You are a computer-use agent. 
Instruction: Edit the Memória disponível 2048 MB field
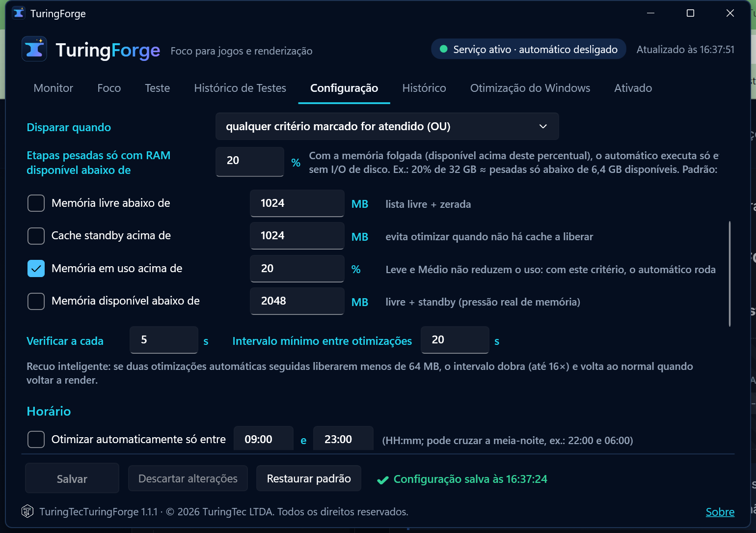pyautogui.click(x=297, y=301)
